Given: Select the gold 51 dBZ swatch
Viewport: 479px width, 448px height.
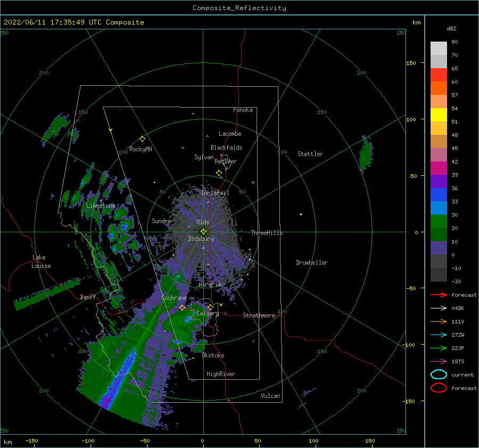Looking at the screenshot, I should click(439, 128).
